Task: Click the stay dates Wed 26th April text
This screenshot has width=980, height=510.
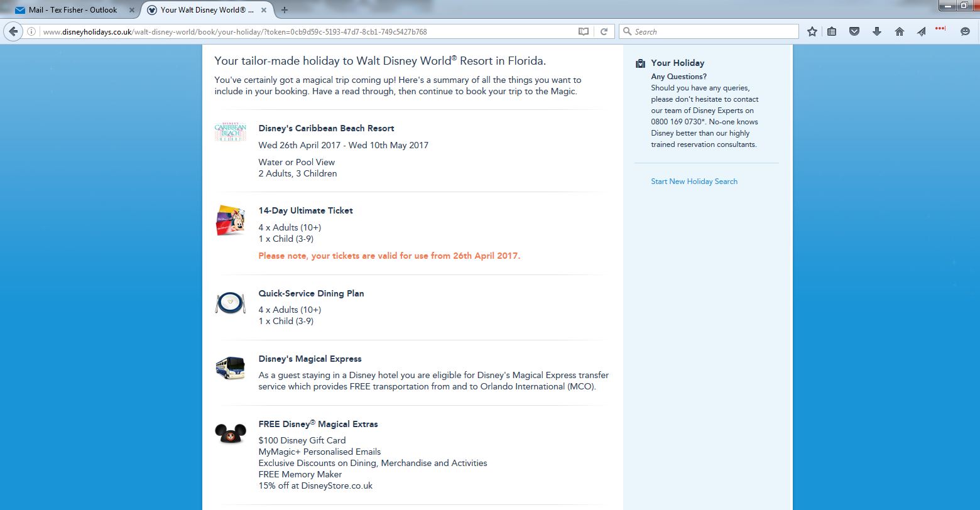Action: 344,145
